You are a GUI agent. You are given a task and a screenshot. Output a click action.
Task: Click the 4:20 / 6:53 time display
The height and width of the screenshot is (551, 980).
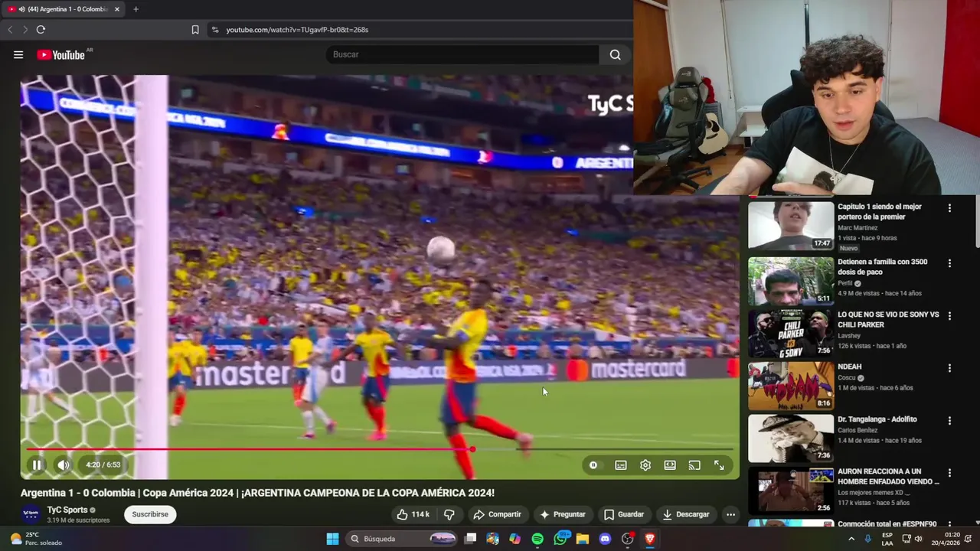click(103, 465)
